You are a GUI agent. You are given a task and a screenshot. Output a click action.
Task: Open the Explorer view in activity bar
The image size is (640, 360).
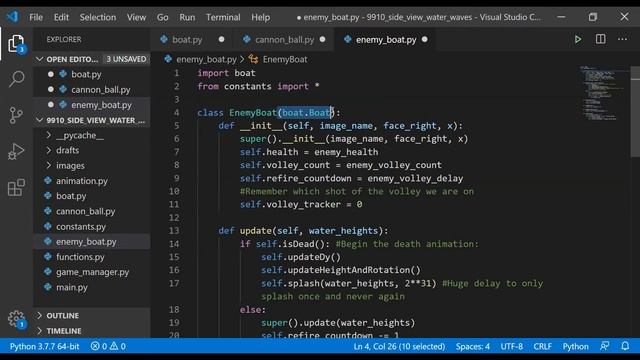[16, 44]
